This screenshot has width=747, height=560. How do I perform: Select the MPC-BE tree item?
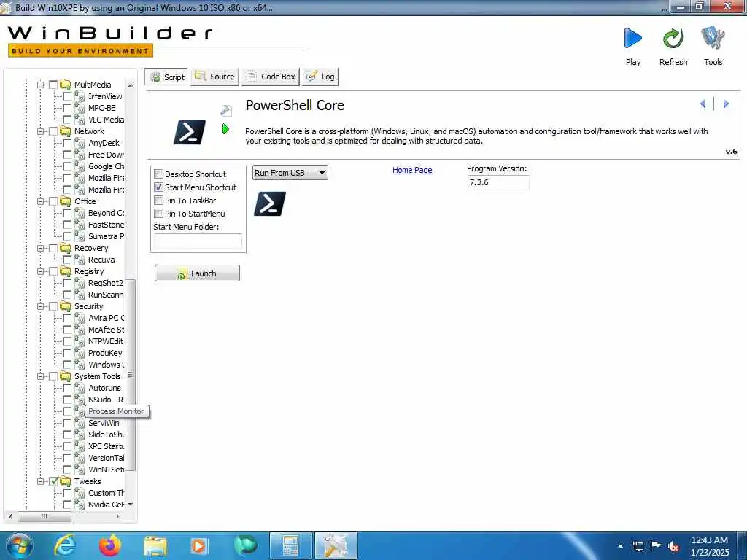pyautogui.click(x=101, y=108)
